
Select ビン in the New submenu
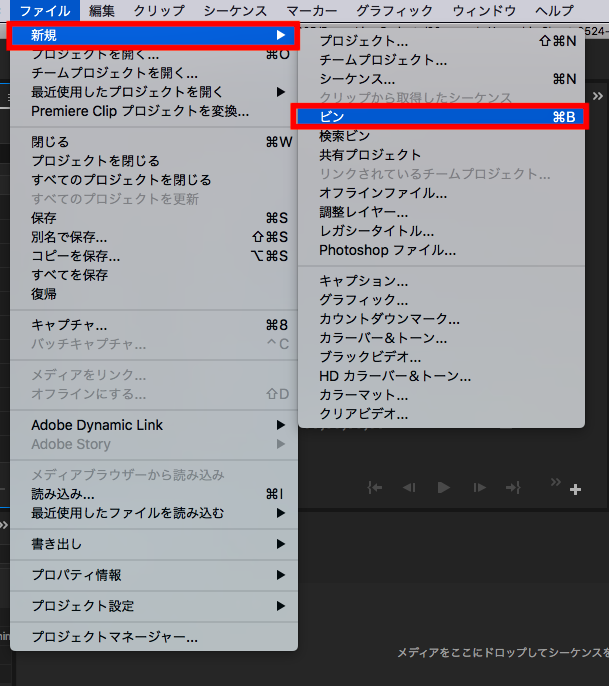pyautogui.click(x=441, y=117)
